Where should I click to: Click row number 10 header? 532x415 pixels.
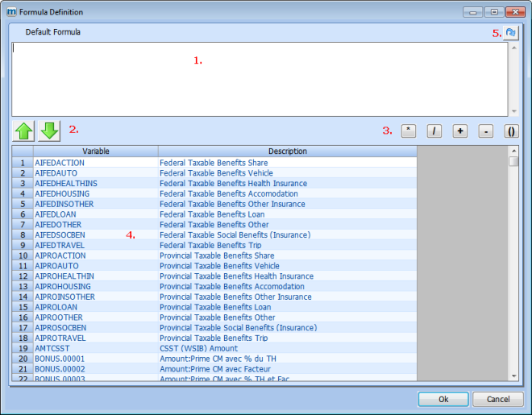click(x=23, y=255)
